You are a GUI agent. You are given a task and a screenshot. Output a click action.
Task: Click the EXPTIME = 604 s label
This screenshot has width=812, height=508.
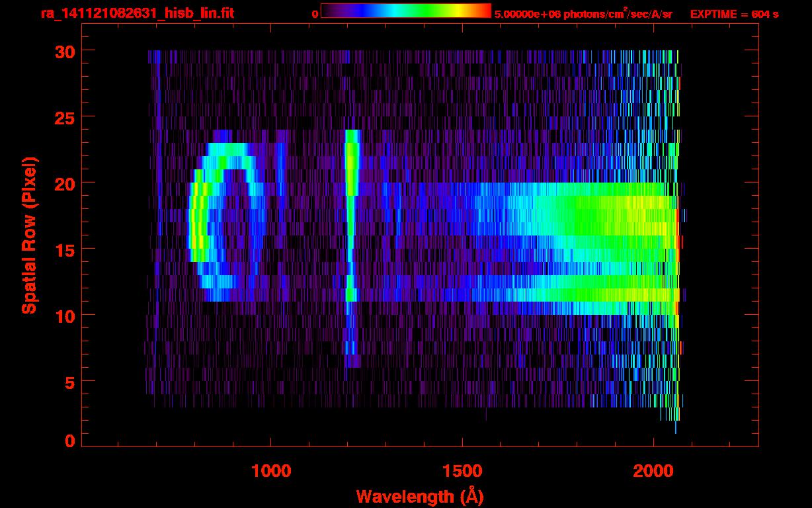click(734, 14)
